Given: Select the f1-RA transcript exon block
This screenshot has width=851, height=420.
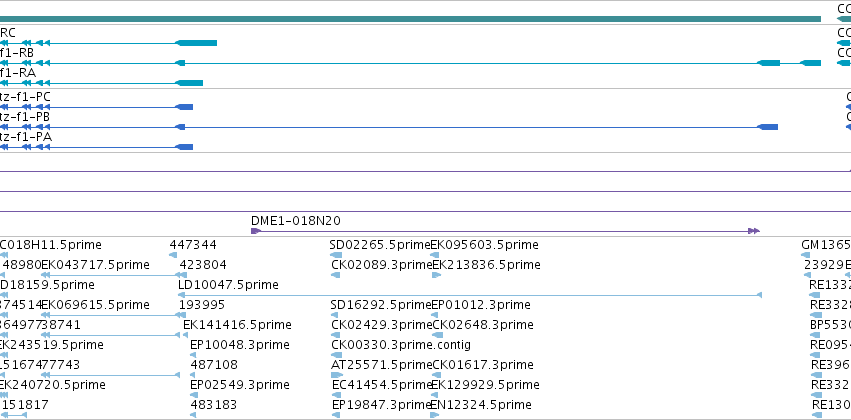Looking at the screenshot, I should pos(189,83).
